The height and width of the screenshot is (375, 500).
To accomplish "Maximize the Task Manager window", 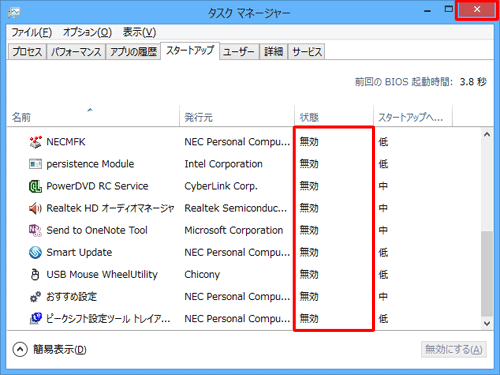I will [x=449, y=9].
